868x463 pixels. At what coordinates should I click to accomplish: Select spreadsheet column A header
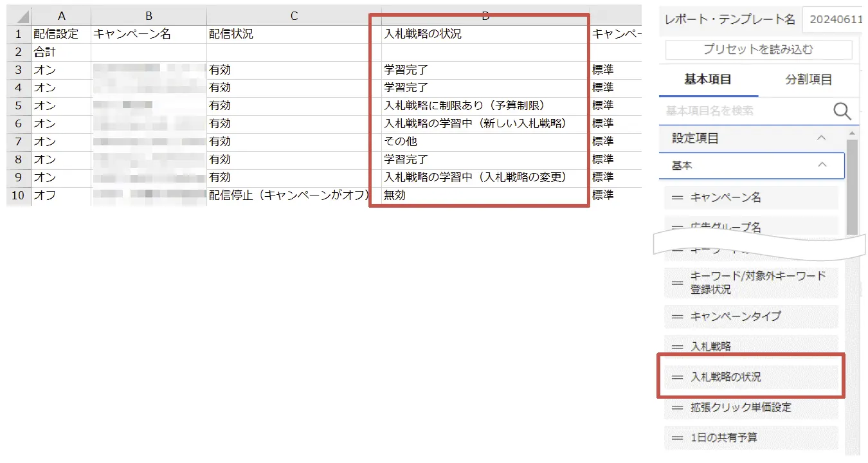coord(61,16)
